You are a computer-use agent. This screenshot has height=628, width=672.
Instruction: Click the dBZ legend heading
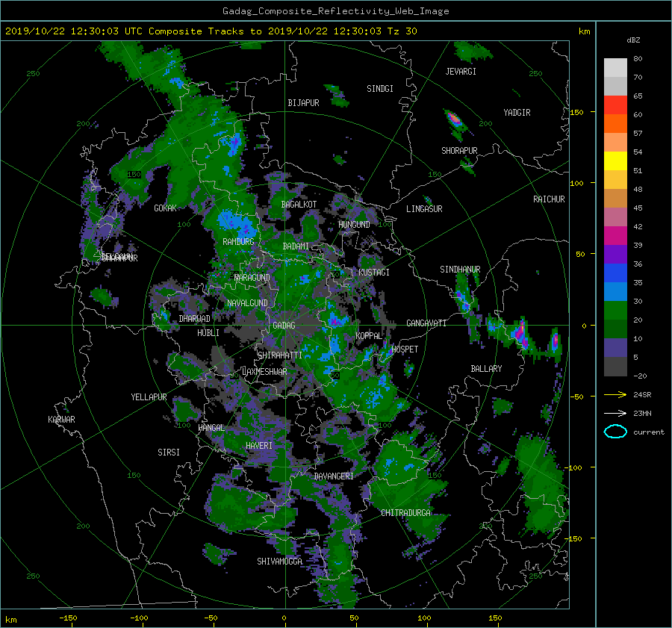[633, 40]
